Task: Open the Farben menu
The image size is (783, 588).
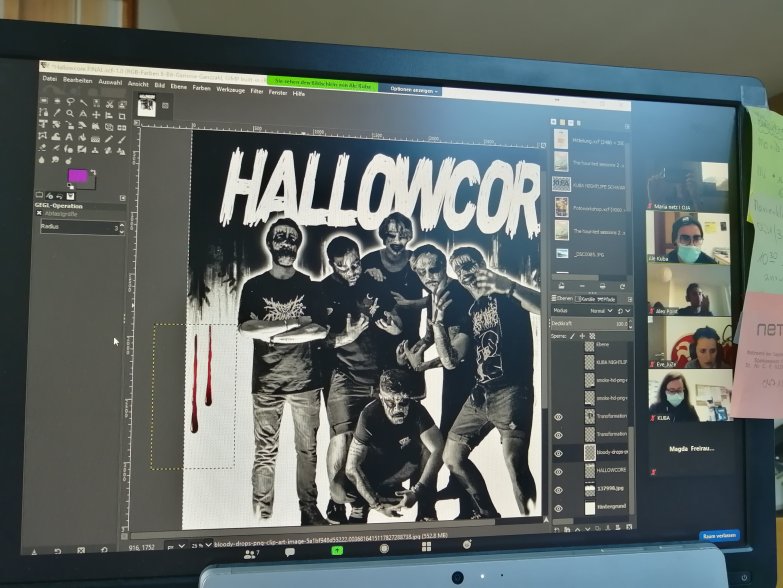Action: click(x=202, y=88)
